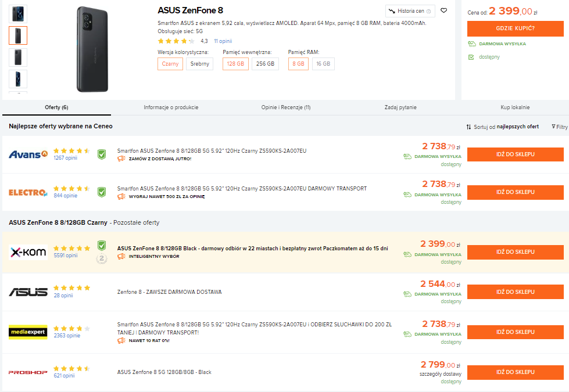Go to the Opinie i Recenzje (11) tab
Viewport: 569px width, 392px height.
[x=286, y=107]
